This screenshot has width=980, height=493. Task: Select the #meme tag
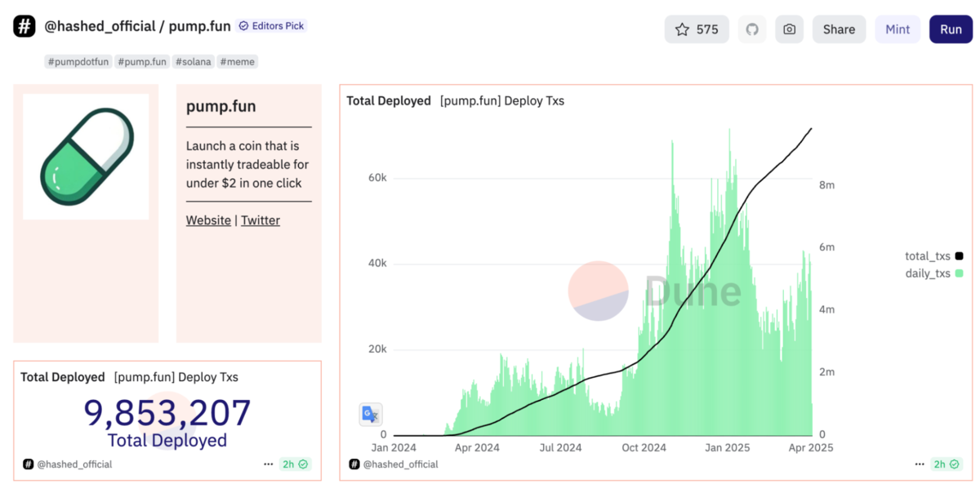(x=238, y=61)
